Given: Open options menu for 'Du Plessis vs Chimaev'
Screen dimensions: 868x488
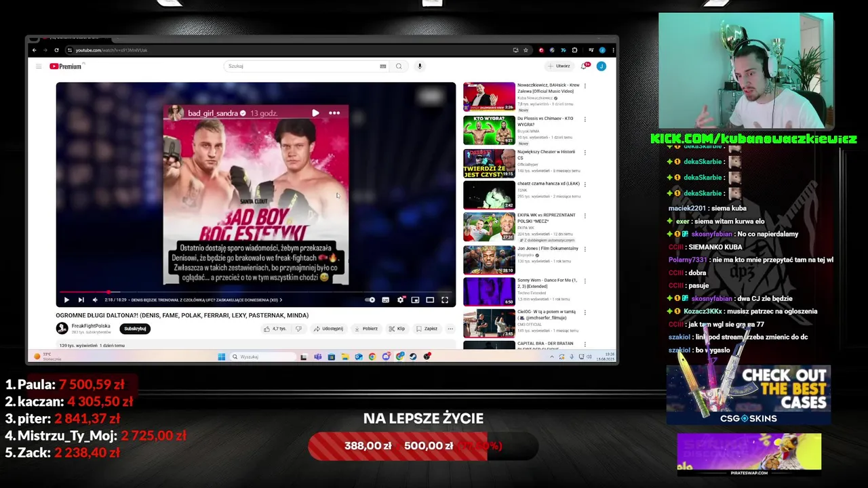Looking at the screenshot, I should coord(585,119).
